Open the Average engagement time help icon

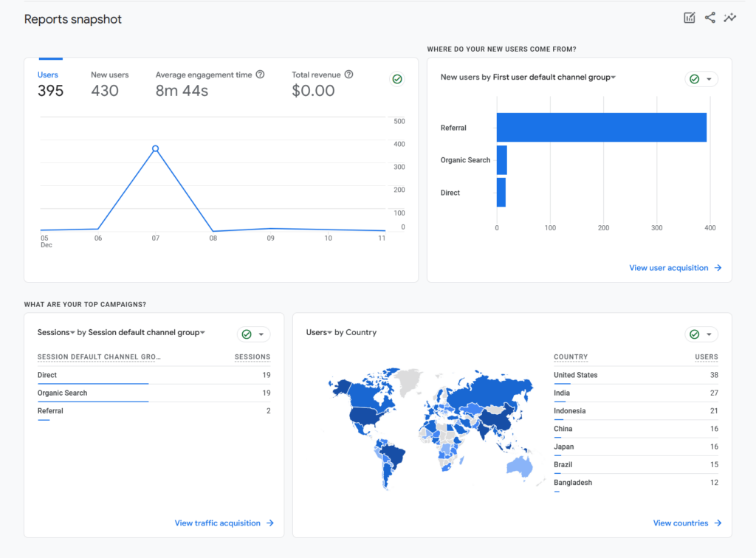[x=260, y=75]
